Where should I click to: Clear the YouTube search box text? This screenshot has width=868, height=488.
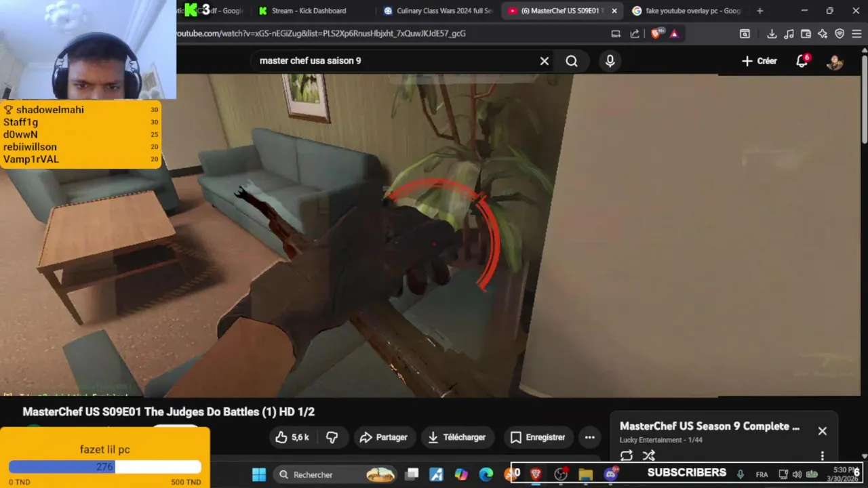click(x=544, y=61)
